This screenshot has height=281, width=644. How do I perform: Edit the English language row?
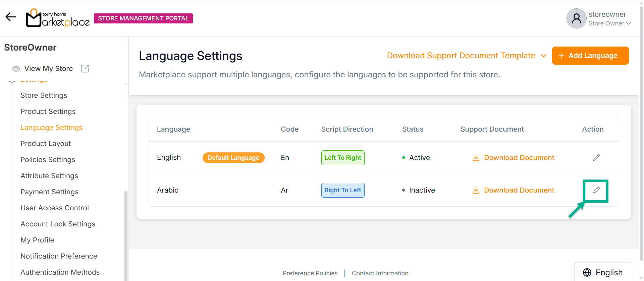pos(596,158)
